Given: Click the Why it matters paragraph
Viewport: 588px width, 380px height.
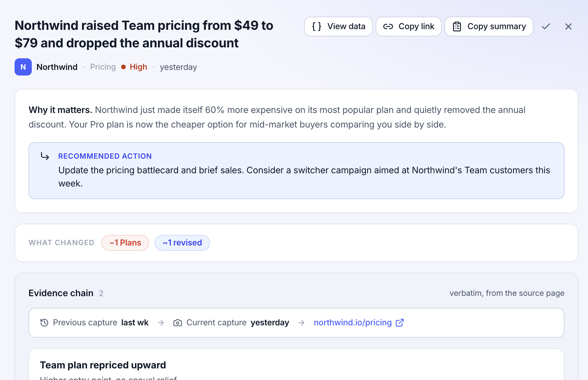Looking at the screenshot, I should coord(277,117).
